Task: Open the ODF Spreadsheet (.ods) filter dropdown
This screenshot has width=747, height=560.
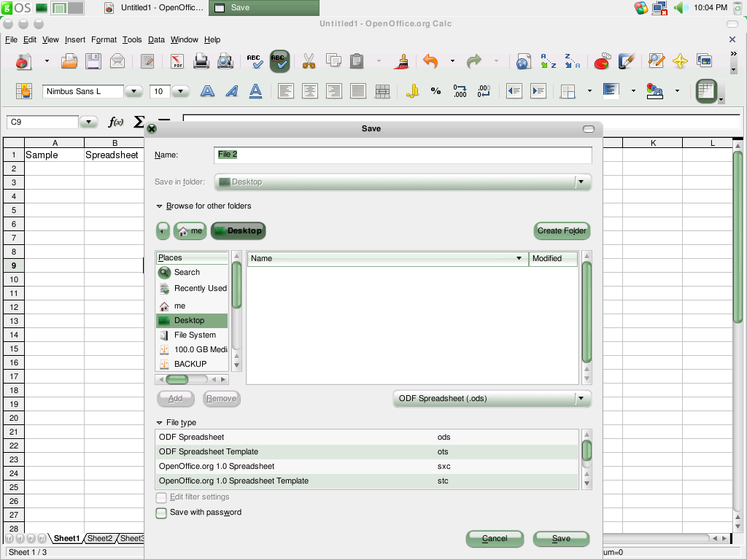Action: (x=492, y=399)
